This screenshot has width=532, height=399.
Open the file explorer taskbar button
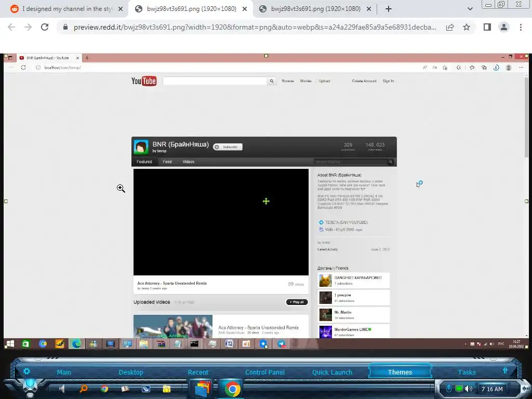202,389
